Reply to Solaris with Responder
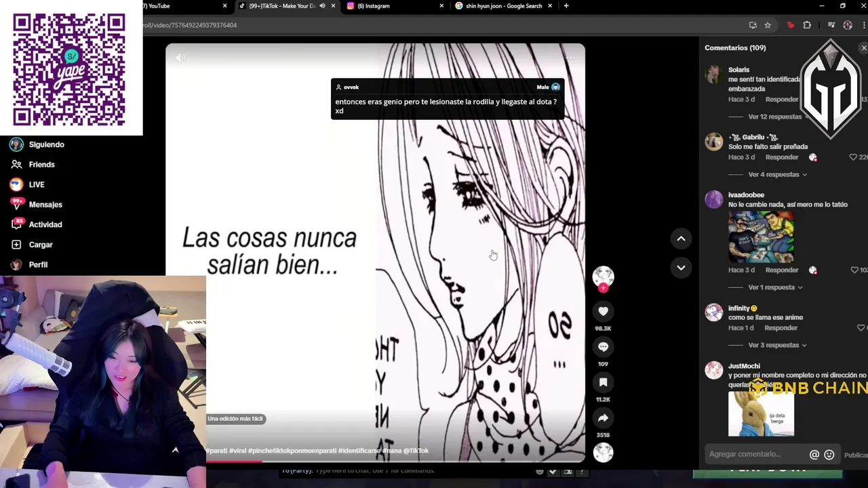Screen dimensions: 868x488 click(x=782, y=99)
